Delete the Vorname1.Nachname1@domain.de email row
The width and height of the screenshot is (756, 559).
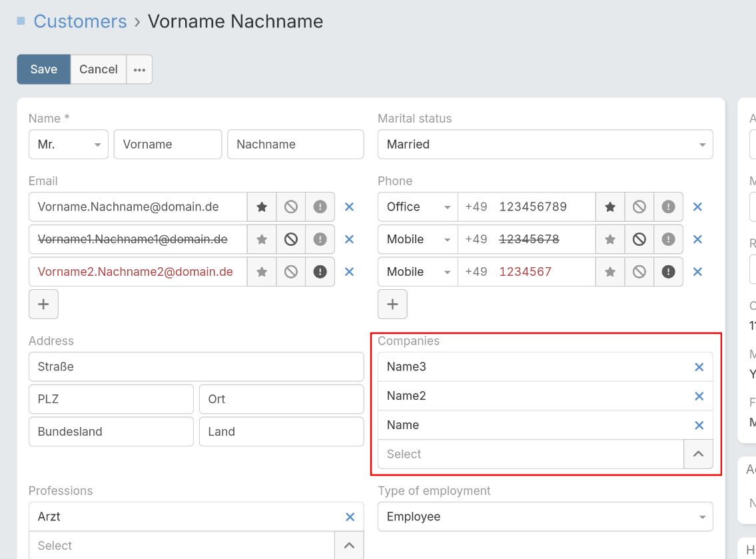tap(350, 239)
